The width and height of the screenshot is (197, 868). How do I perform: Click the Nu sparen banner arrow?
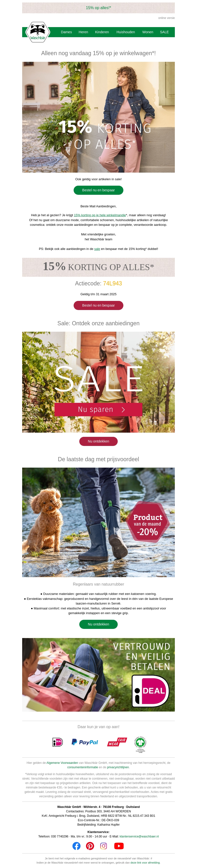[123, 409]
